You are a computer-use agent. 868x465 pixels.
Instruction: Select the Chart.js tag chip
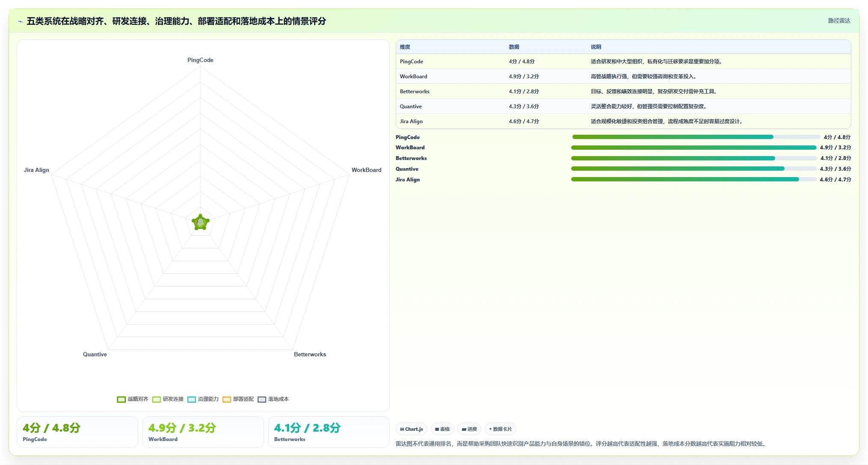(x=412, y=429)
